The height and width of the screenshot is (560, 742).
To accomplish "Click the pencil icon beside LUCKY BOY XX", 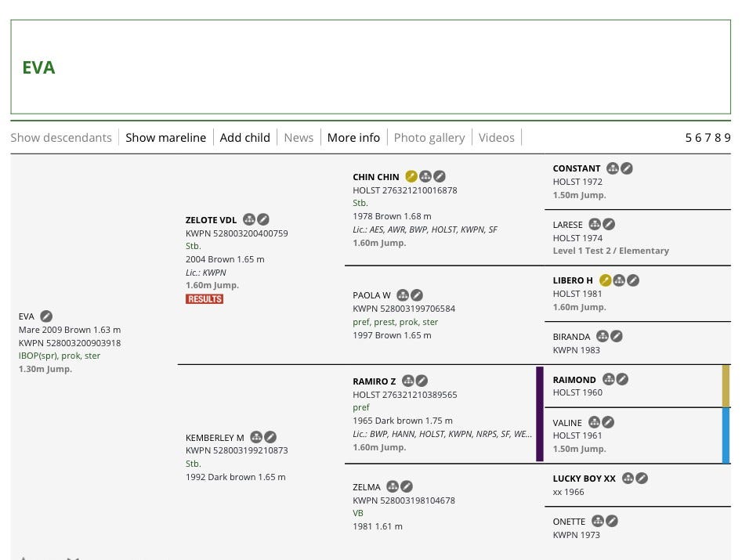I will pos(642,479).
